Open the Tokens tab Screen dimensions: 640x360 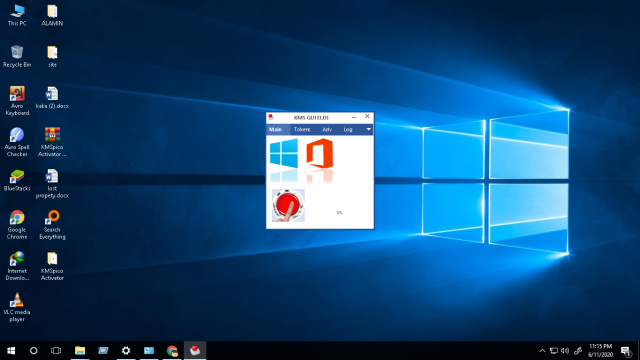302,129
